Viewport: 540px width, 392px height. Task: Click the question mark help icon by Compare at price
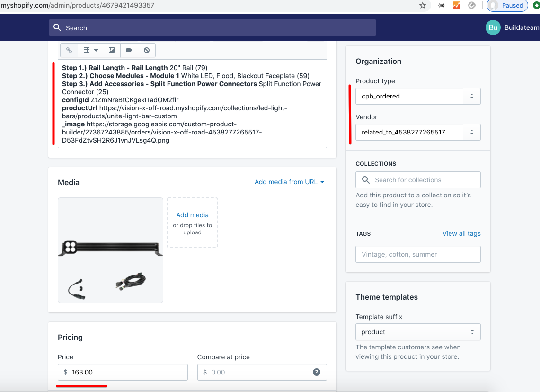pos(317,372)
